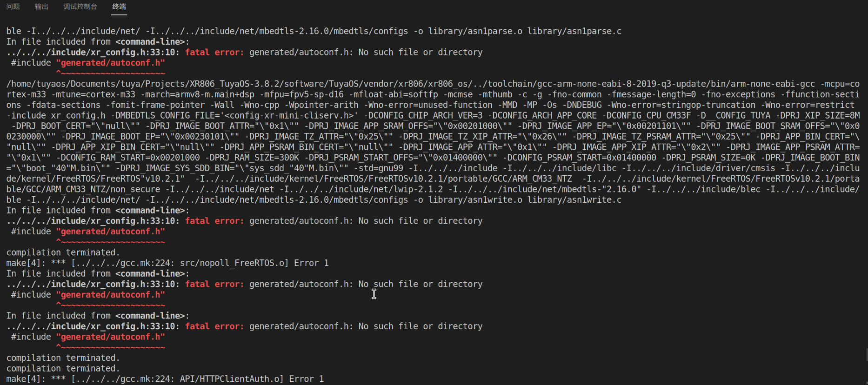This screenshot has height=385, width=868.
Task: Click library/asn1write.o output path
Action: (475, 200)
